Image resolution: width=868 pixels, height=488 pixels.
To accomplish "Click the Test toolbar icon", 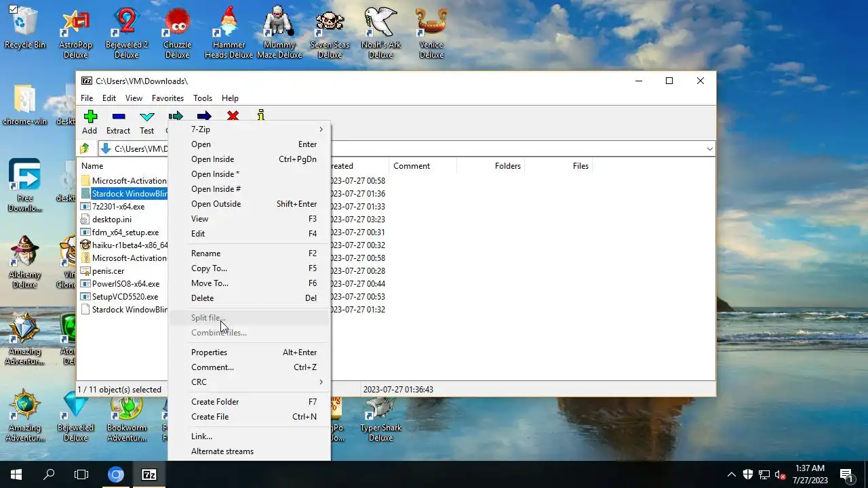I will (x=147, y=117).
